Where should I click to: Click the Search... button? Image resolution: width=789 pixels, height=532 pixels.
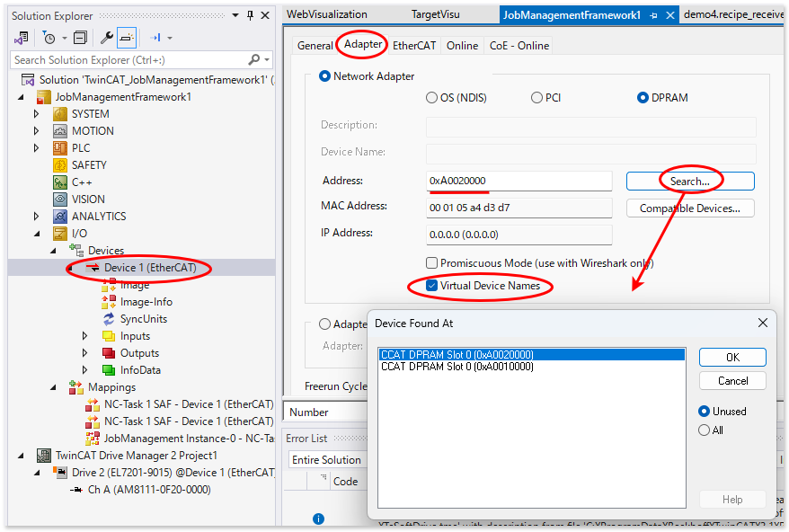point(689,182)
